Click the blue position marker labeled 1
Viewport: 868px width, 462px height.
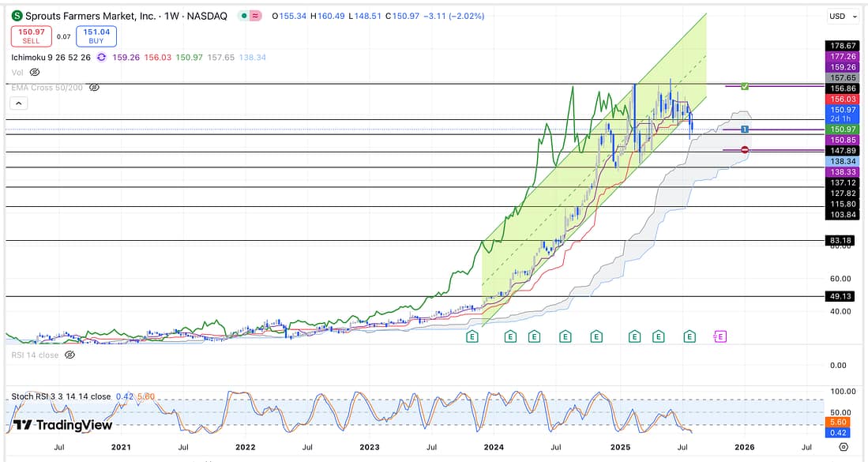pos(745,129)
